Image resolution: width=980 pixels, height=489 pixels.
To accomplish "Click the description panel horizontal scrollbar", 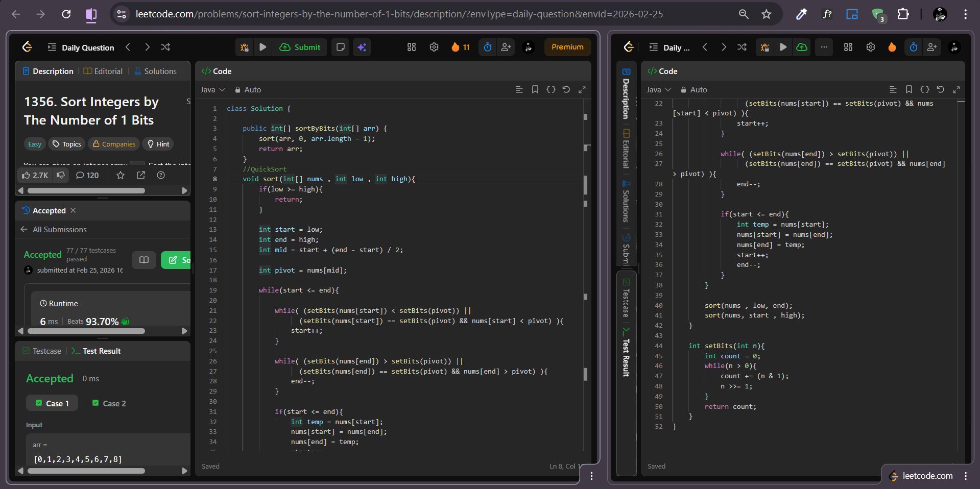I will pos(86,190).
